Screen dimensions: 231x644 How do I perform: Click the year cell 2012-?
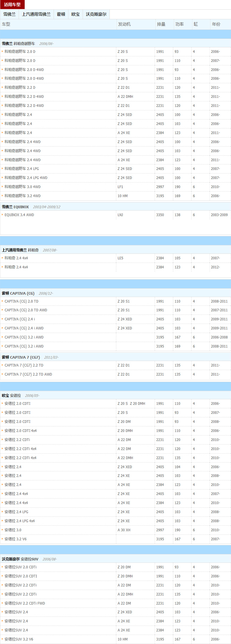(x=216, y=267)
